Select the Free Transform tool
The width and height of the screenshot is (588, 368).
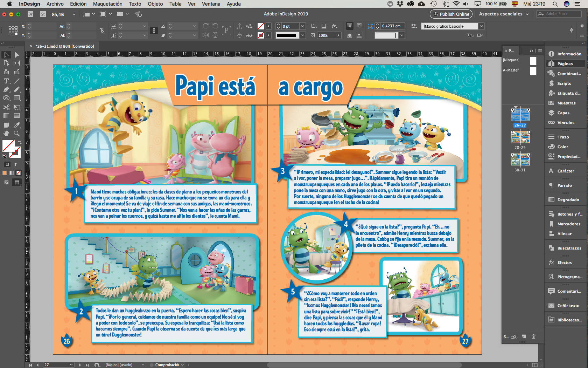pyautogui.click(x=17, y=107)
